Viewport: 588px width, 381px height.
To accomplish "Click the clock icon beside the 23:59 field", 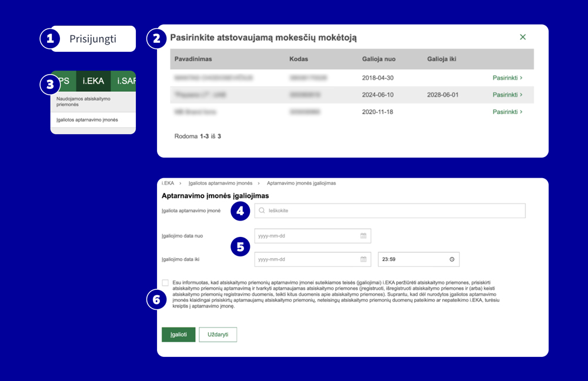I will [452, 259].
